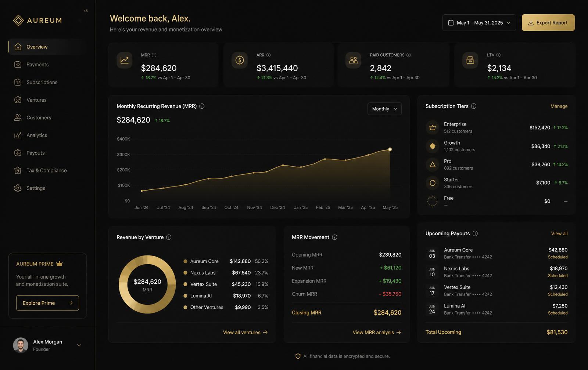Image resolution: width=588 pixels, height=370 pixels.
Task: Click the May '25 data point on chart
Action: pyautogui.click(x=390, y=149)
